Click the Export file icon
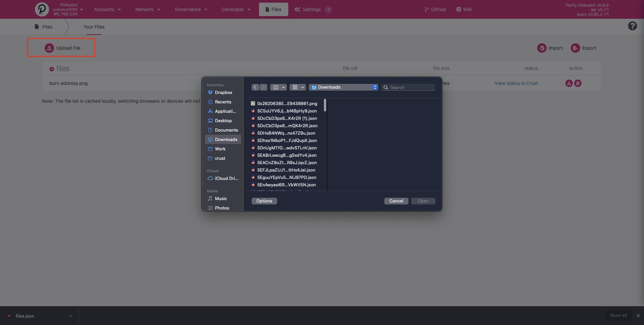This screenshot has height=325, width=644. 575,48
